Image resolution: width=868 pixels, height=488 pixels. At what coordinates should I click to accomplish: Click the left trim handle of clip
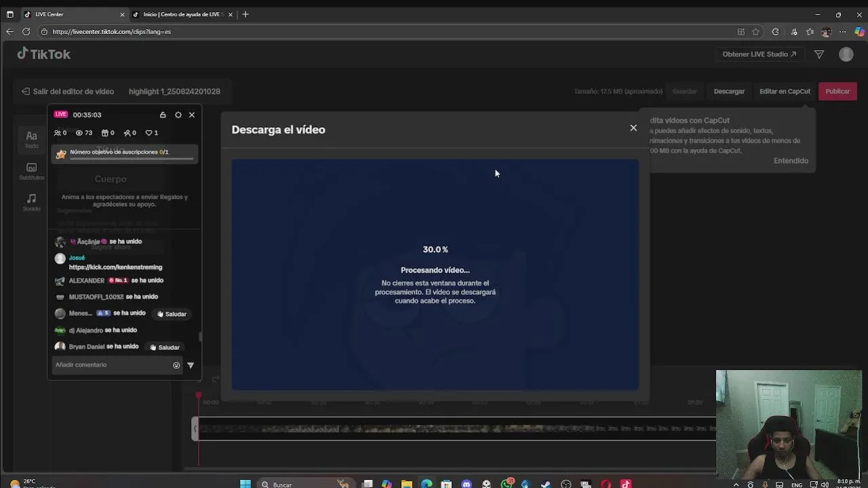pyautogui.click(x=195, y=428)
